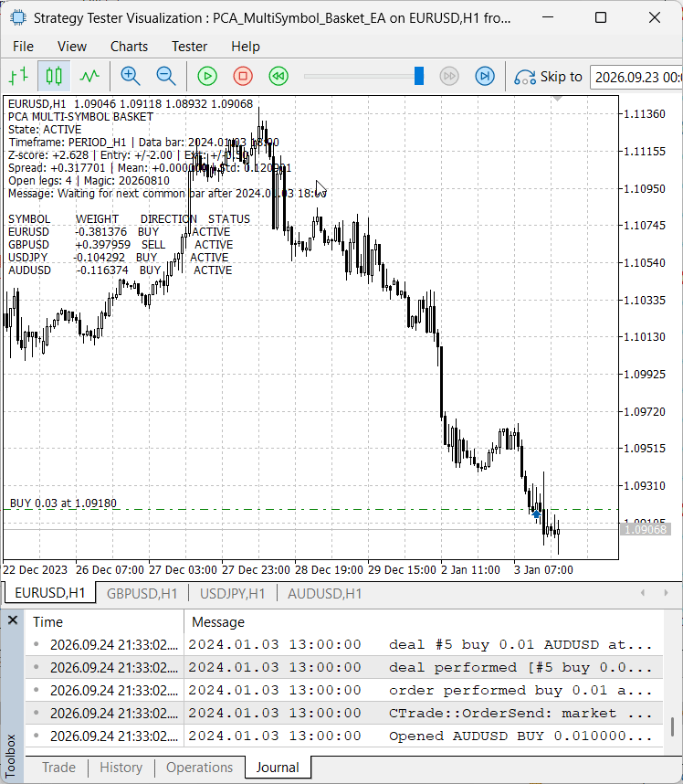The height and width of the screenshot is (784, 683).
Task: Switch to the GBPUSD,H1 chart tab
Action: click(142, 594)
